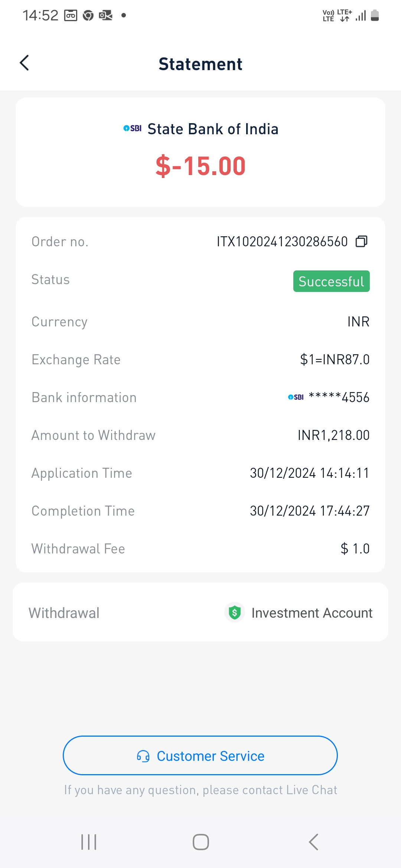Tap the back arrow in Statement header

point(25,63)
